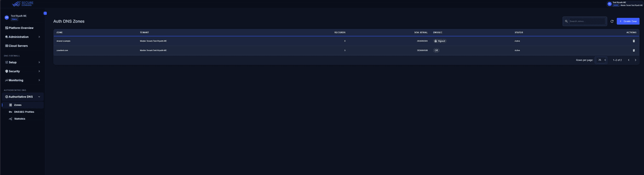
Task: Collapse the Authoritative DNS chevron
Action: click(x=39, y=97)
